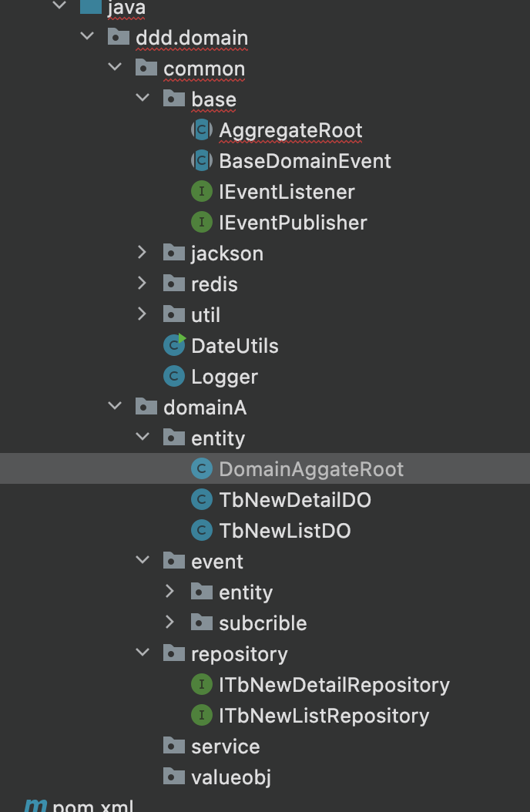
Task: Click the runnable DateUtils class icon
Action: [174, 345]
